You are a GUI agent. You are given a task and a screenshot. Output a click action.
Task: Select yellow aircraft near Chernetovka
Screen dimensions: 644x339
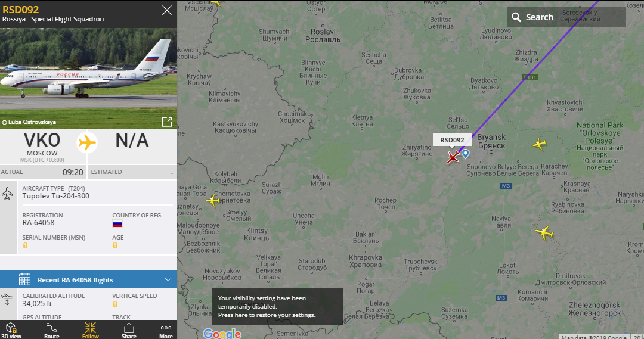213,200
